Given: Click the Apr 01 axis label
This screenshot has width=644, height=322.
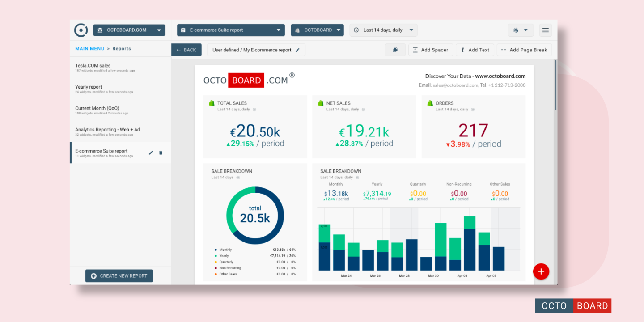Looking at the screenshot, I should [x=462, y=276].
